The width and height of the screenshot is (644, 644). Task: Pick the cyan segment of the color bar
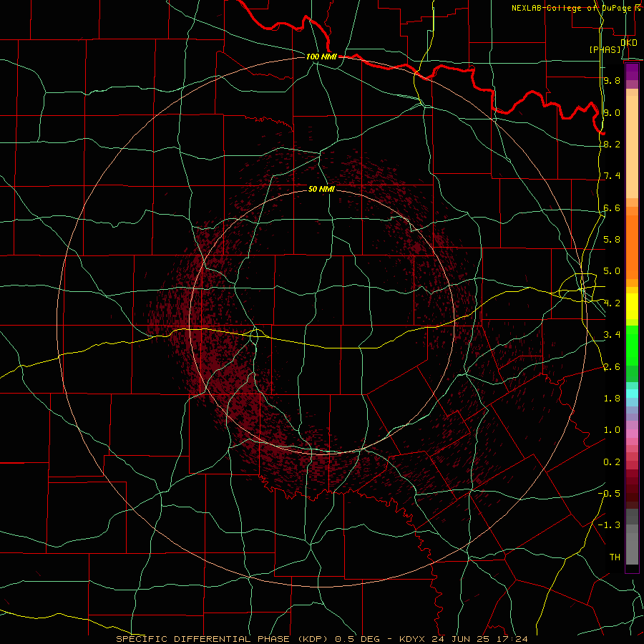point(632,394)
